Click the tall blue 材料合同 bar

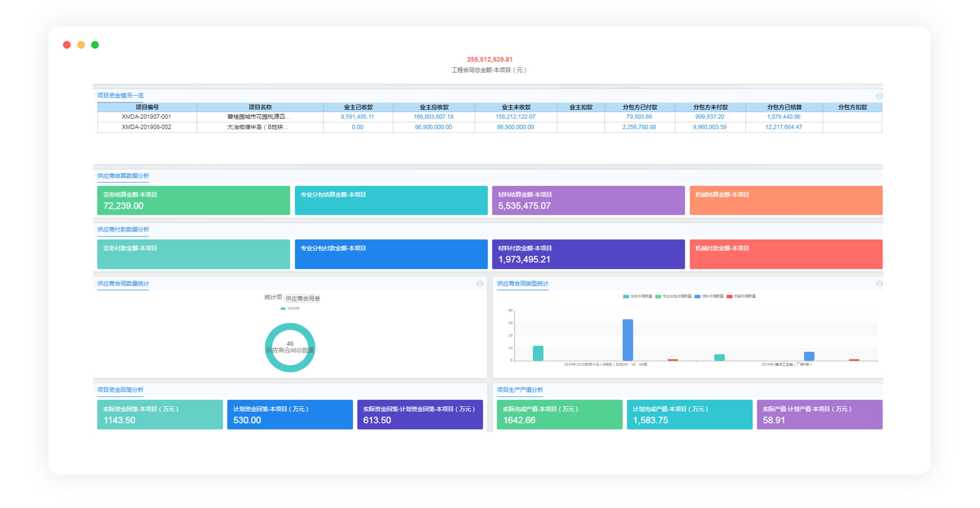pos(627,340)
